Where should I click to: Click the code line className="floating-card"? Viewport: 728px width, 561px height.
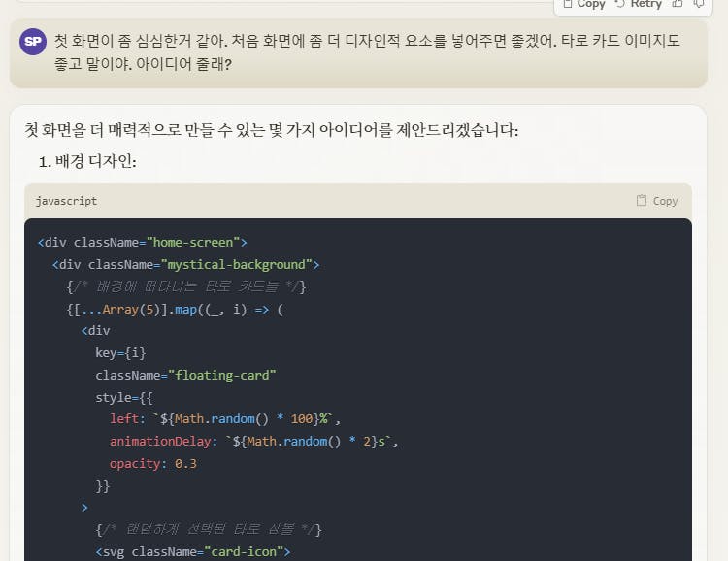pos(185,375)
